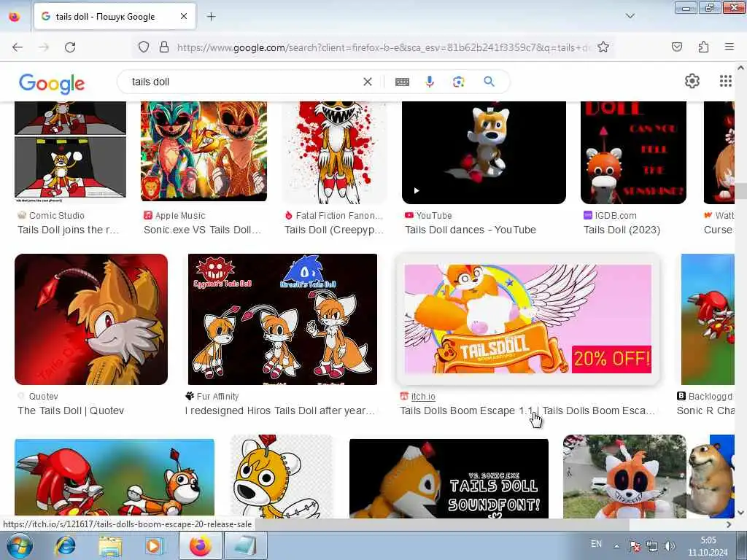Select the 'tails doll - Пошук Google' tab
This screenshot has width=747, height=560.
pos(115,17)
